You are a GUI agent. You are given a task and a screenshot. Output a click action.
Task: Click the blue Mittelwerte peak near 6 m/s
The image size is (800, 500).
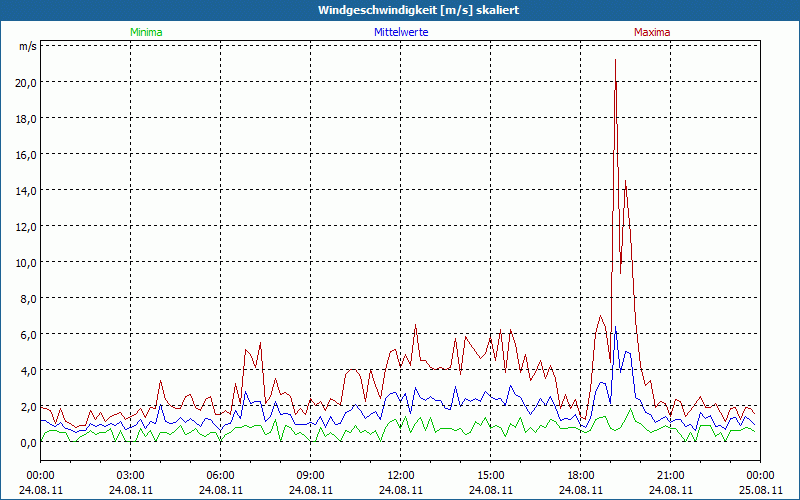616,327
